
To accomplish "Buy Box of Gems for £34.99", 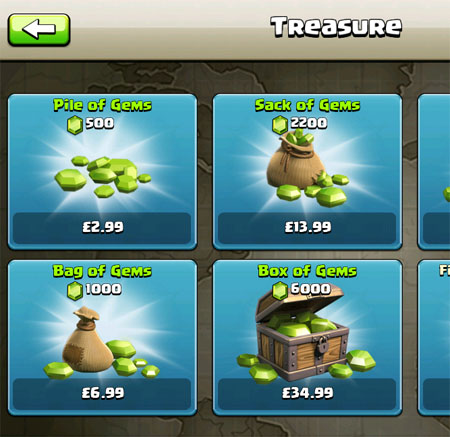I will pyautogui.click(x=307, y=394).
